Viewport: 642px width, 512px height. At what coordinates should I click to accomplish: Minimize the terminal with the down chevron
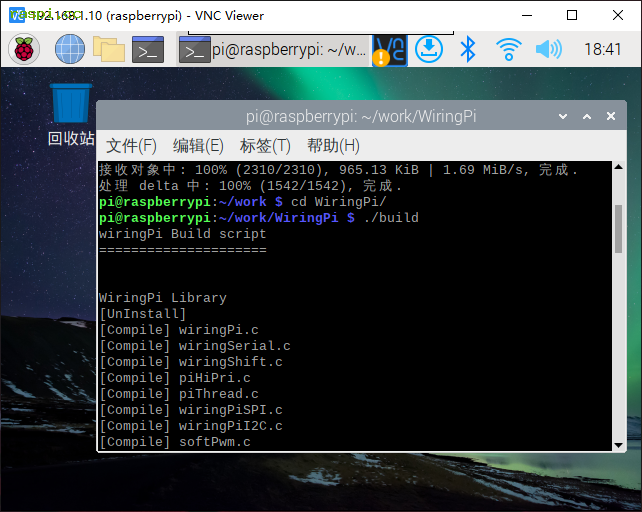tap(563, 117)
